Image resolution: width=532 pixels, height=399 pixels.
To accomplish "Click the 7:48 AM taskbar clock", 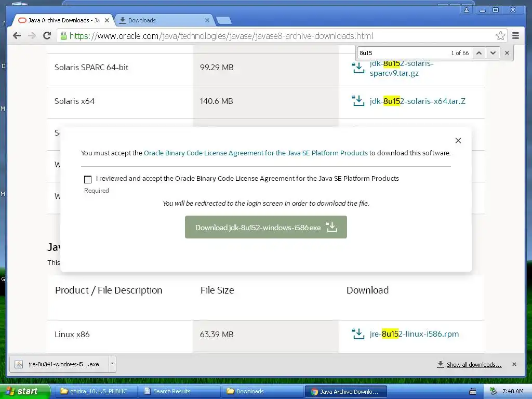I will pyautogui.click(x=513, y=391).
